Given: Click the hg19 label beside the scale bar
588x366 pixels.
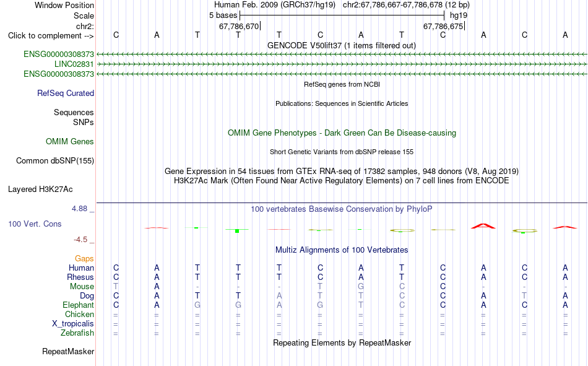Looking at the screenshot, I should pos(459,15).
